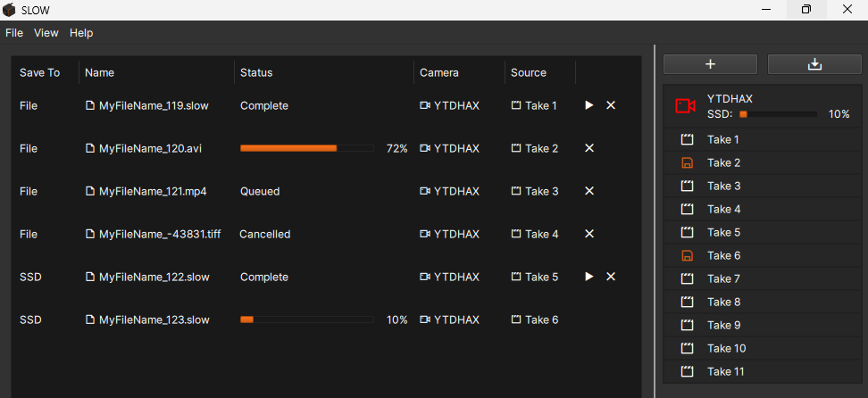Click the SSD usage bar for YTDHAX
The image size is (868, 398).
pos(777,114)
